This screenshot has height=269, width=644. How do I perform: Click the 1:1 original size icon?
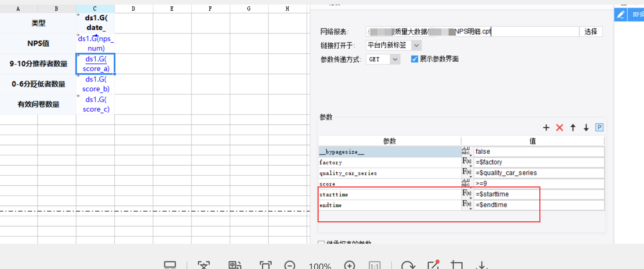[374, 265]
